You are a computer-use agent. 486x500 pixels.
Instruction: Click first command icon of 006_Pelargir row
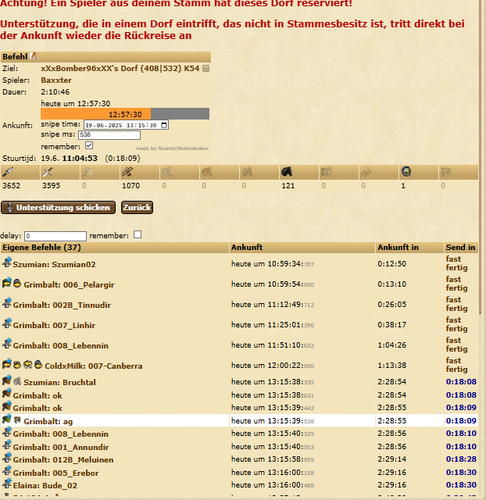tap(7, 283)
